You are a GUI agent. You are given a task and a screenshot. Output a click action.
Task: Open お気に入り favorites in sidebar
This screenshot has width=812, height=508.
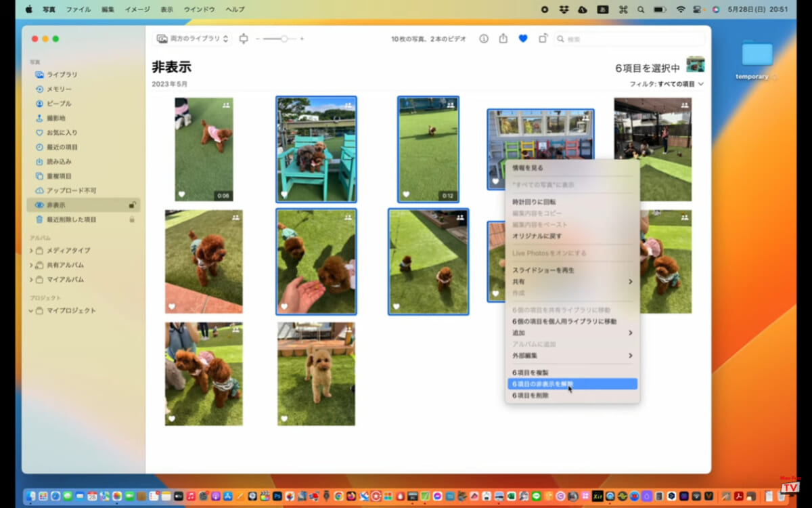click(62, 132)
